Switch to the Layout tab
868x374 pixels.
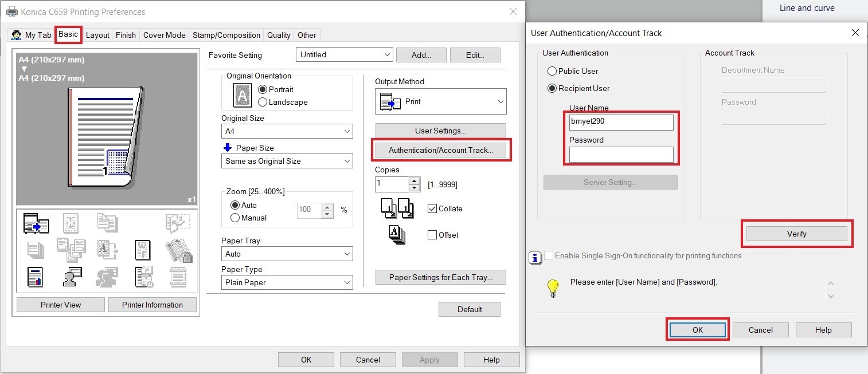click(x=97, y=35)
